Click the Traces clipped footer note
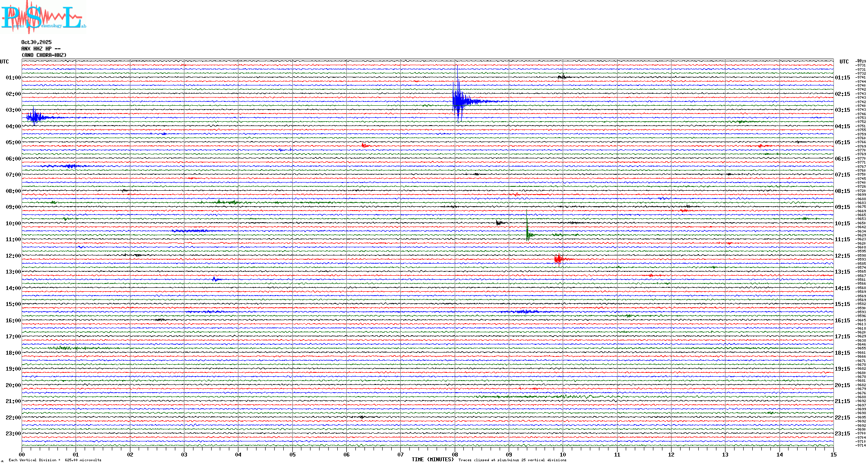The image size is (868, 466). coord(512,460)
